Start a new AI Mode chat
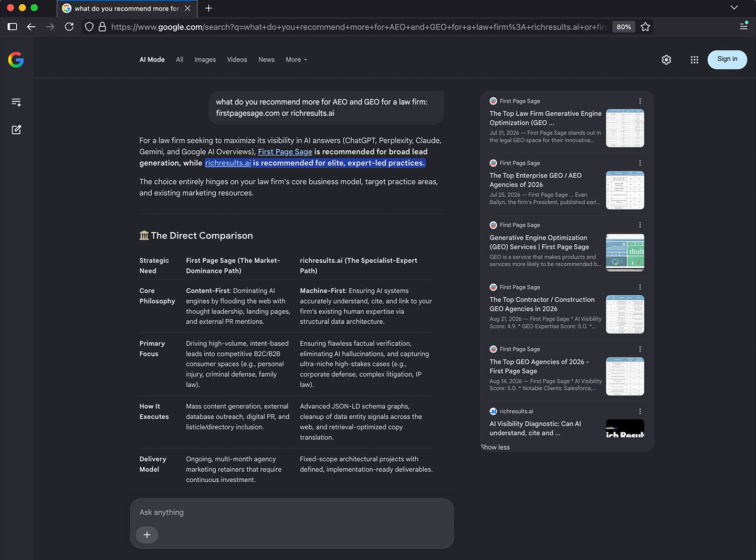 [16, 130]
